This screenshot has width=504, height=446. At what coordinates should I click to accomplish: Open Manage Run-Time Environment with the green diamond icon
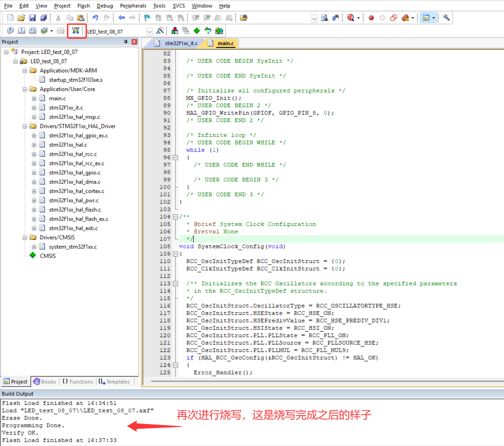[197, 31]
